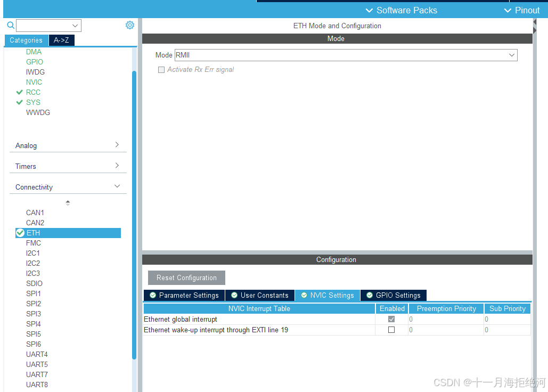Image resolution: width=548 pixels, height=392 pixels.
Task: Expand the Timers category
Action: tap(68, 166)
